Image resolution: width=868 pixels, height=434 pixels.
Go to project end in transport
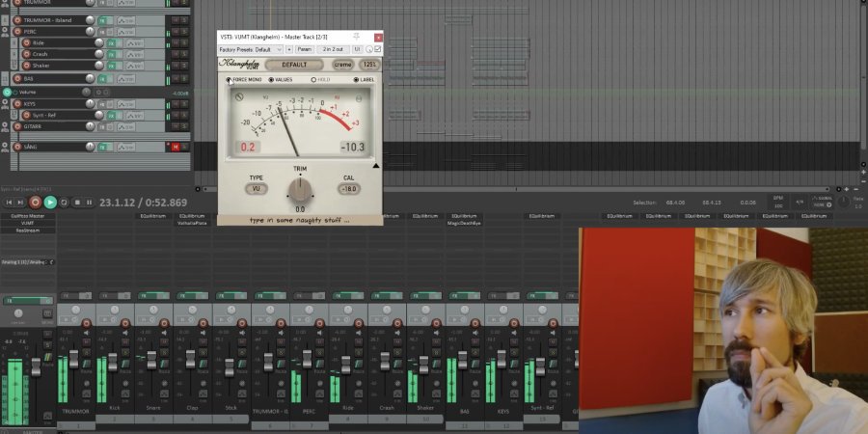tap(20, 203)
